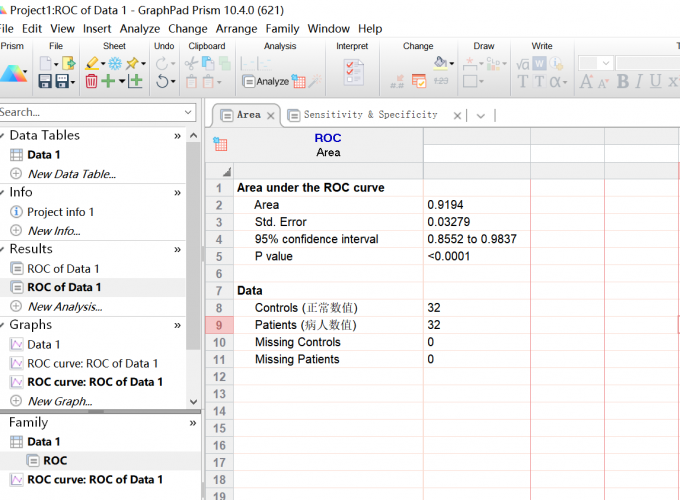Open the Insert menu

point(97,29)
